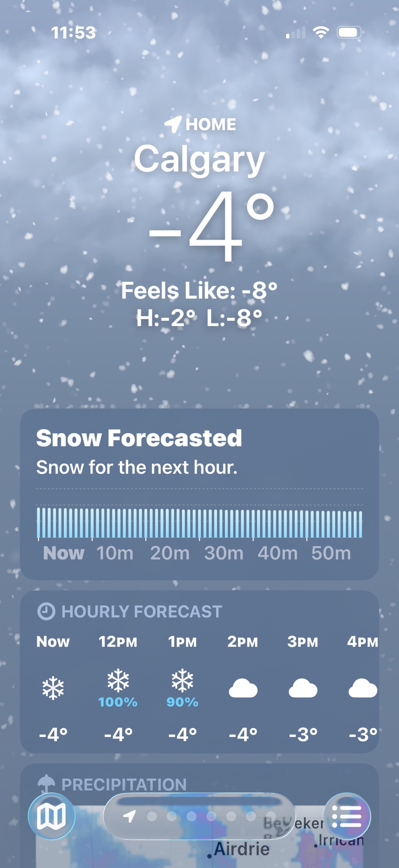This screenshot has height=868, width=399.
Task: Tap the battery indicator in status bar
Action: [x=350, y=32]
